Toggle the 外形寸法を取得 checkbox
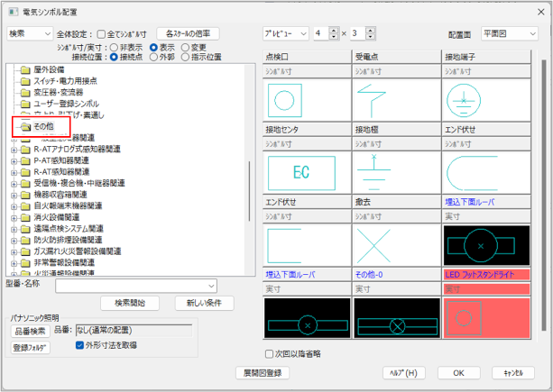The image size is (553, 392). (80, 344)
